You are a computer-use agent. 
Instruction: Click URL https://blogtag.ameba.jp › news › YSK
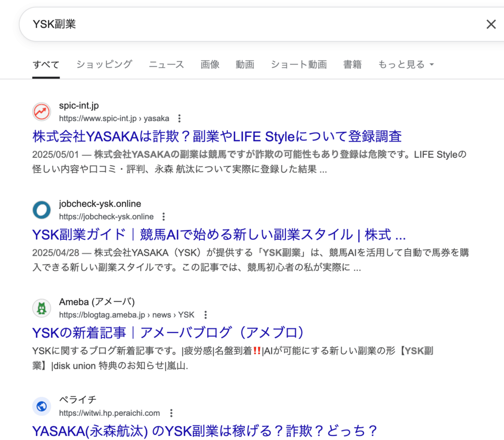[x=126, y=315]
